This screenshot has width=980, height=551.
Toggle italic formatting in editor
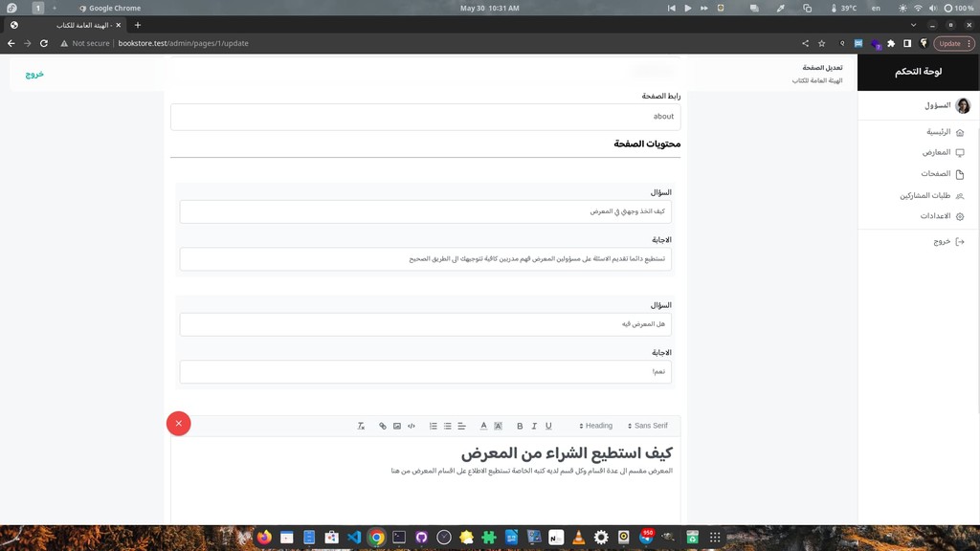[534, 426]
